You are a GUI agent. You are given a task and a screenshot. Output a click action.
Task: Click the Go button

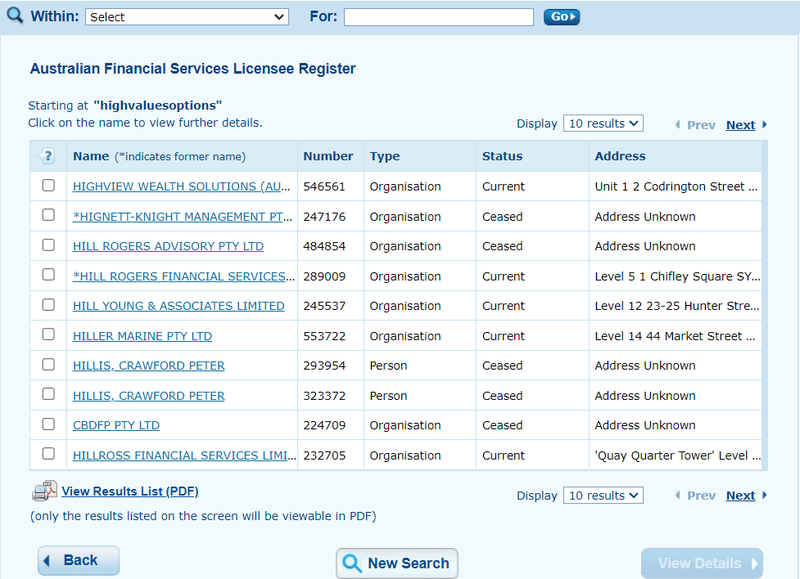(562, 17)
